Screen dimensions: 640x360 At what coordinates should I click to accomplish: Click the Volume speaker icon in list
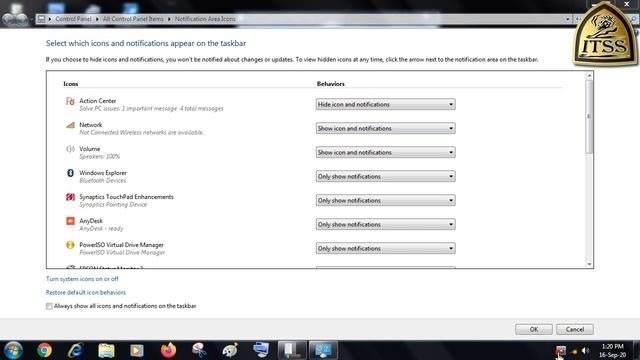pyautogui.click(x=70, y=149)
